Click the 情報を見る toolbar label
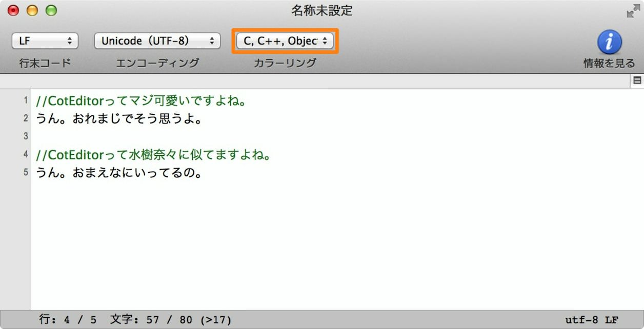 (609, 64)
